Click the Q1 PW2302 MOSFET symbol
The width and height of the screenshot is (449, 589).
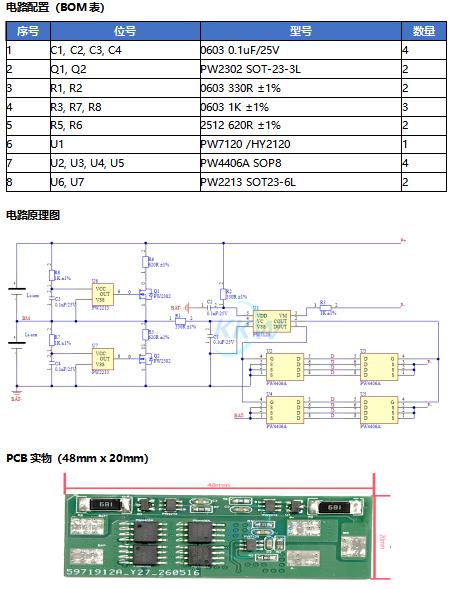pos(145,293)
